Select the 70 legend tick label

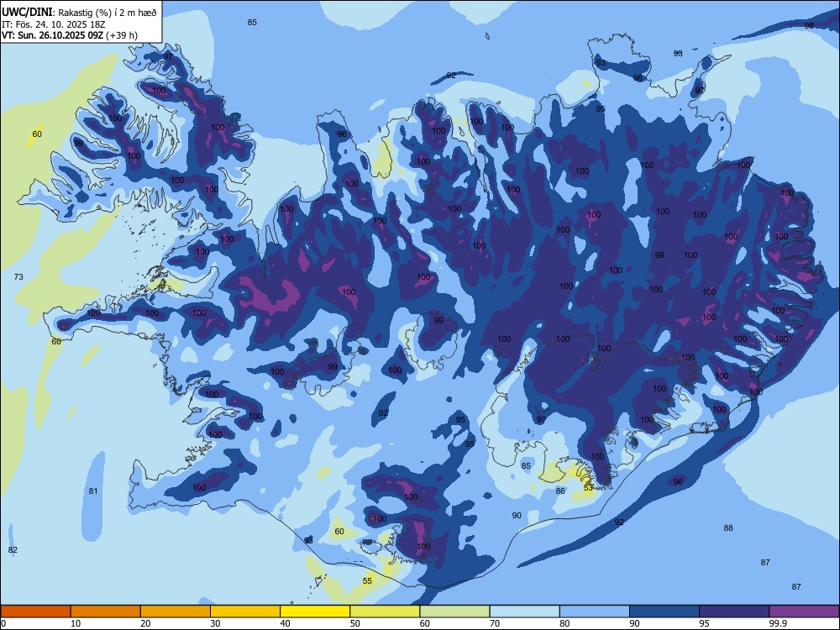click(495, 623)
